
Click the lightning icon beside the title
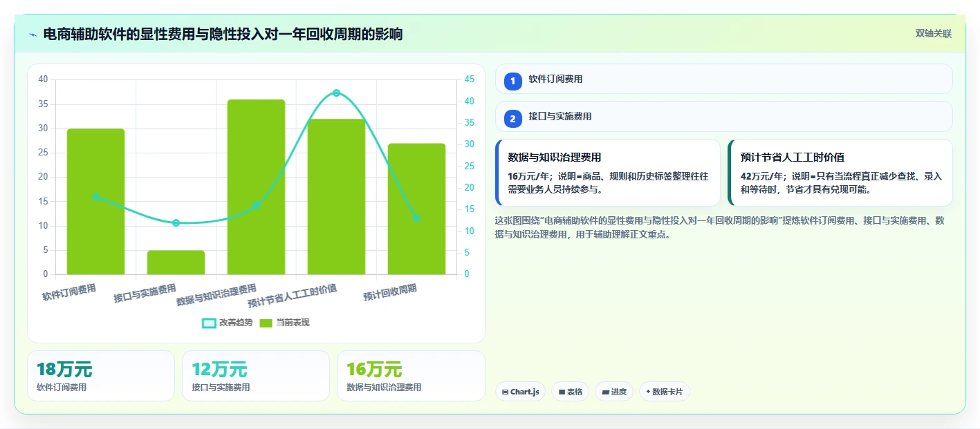[x=33, y=35]
